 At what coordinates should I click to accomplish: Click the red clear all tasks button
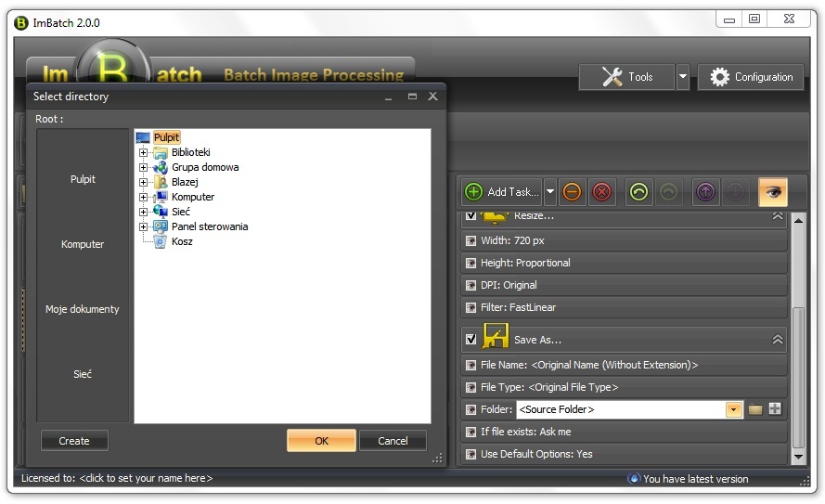[x=602, y=192]
